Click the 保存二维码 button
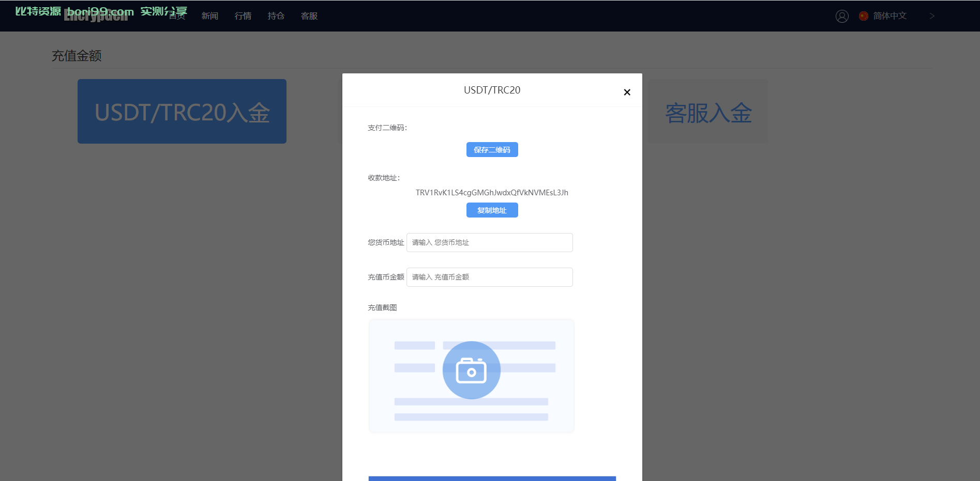Screen dimensions: 980x481 pos(492,150)
